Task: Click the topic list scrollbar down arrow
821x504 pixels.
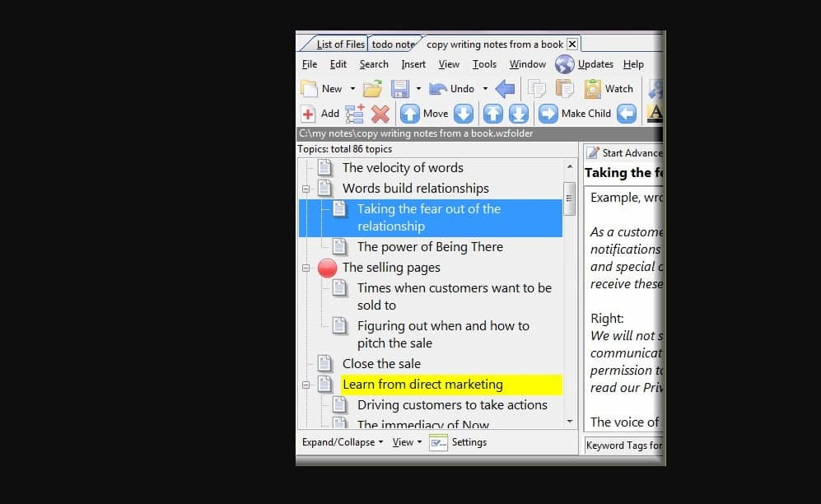Action: (x=569, y=422)
